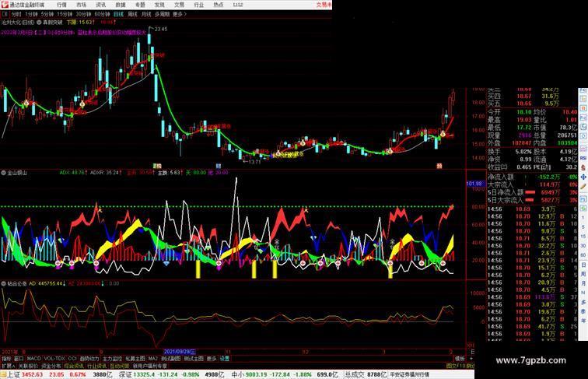Open the 指标 tab in bottom bar
588x379 pixels.
(6, 358)
